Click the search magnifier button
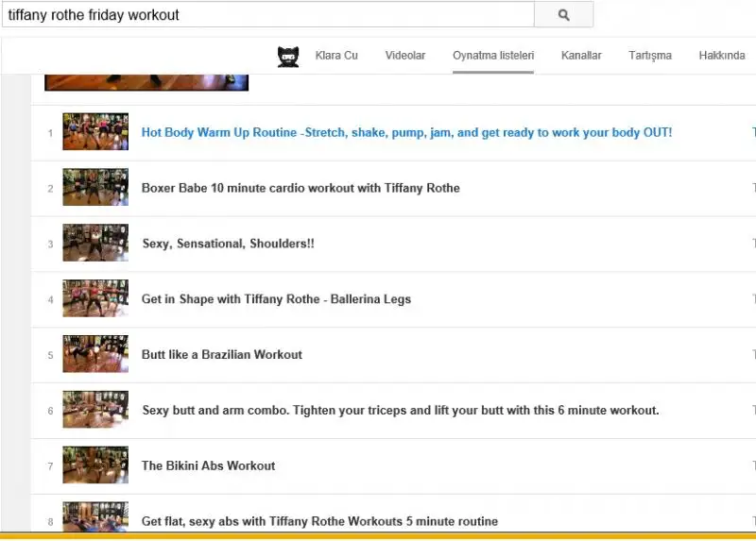 [563, 15]
